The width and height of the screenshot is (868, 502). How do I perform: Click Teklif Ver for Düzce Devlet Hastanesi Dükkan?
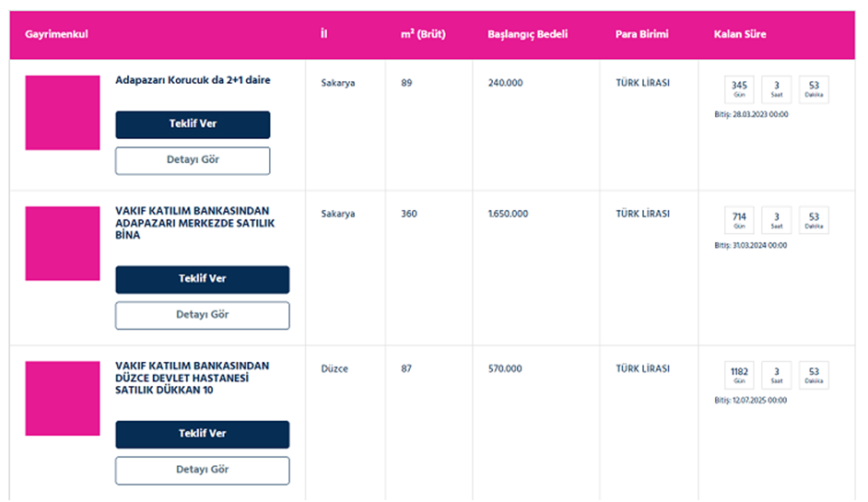coord(202,435)
